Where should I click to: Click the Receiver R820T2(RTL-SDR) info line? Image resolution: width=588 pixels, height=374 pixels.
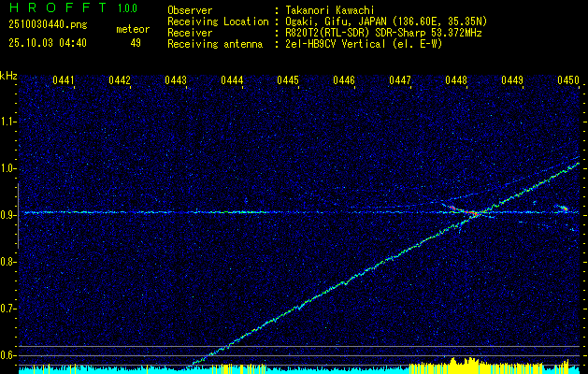tap(383, 33)
